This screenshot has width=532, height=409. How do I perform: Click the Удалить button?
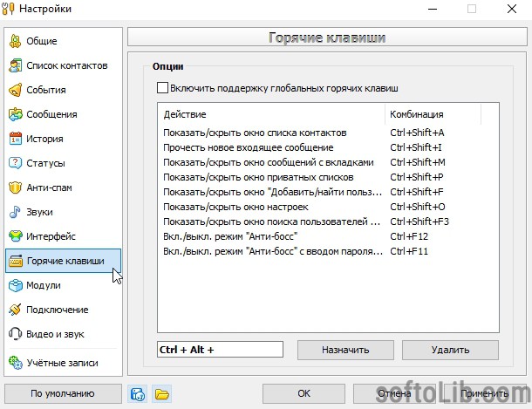(x=450, y=350)
